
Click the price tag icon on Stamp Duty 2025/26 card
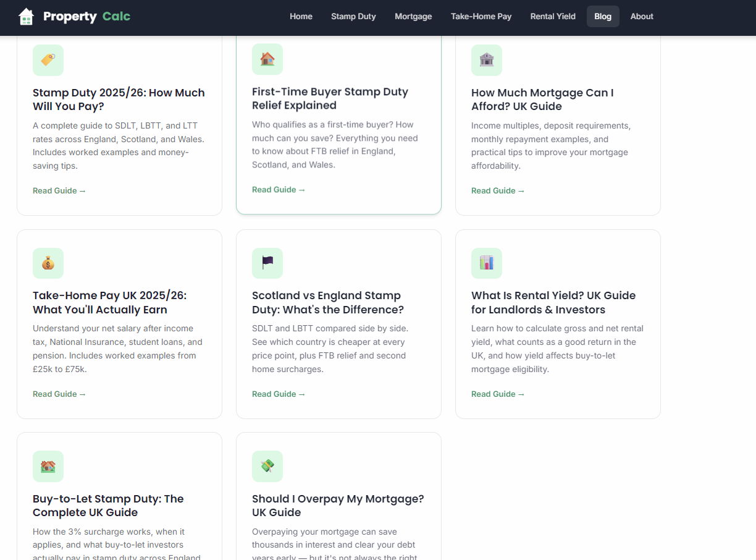pos(48,60)
